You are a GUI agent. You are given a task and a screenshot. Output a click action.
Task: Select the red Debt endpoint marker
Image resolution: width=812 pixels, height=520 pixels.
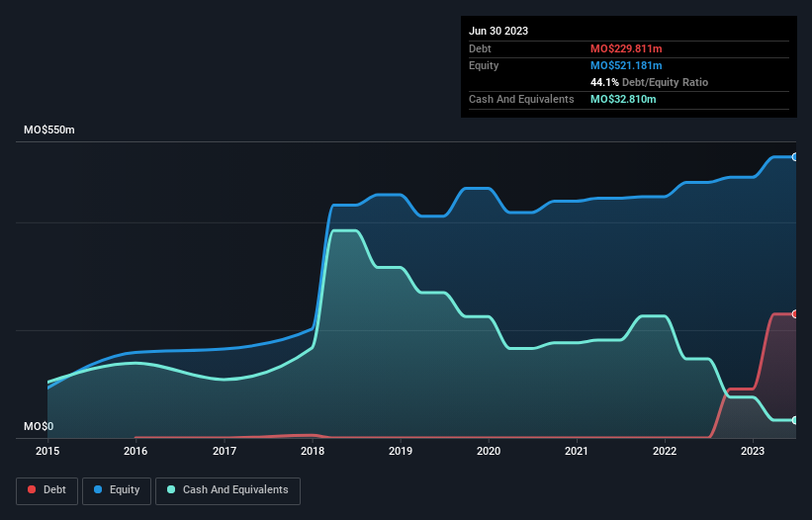[795, 314]
